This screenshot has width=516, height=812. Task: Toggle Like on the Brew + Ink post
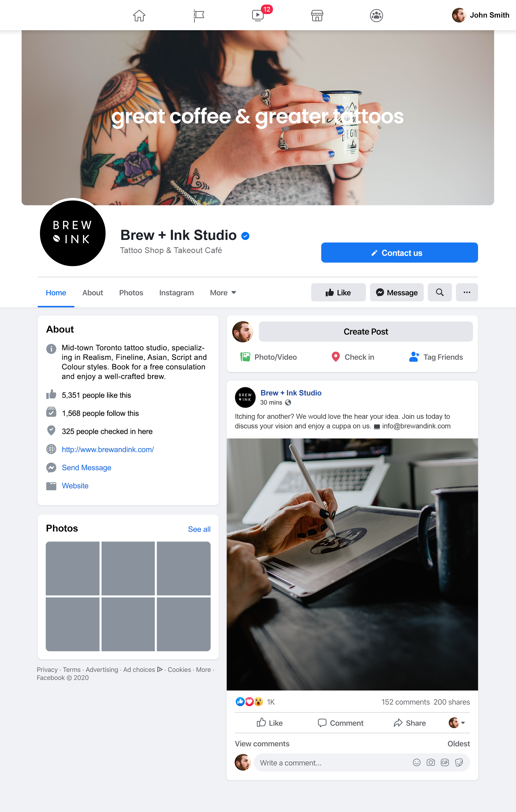coord(269,723)
